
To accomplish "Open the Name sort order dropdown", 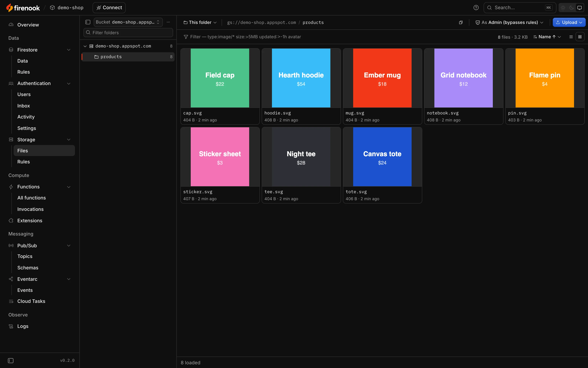I will (x=547, y=37).
